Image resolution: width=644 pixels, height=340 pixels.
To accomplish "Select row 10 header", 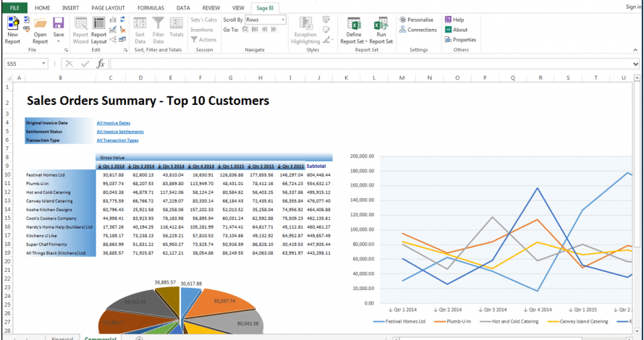I will coord(7,174).
